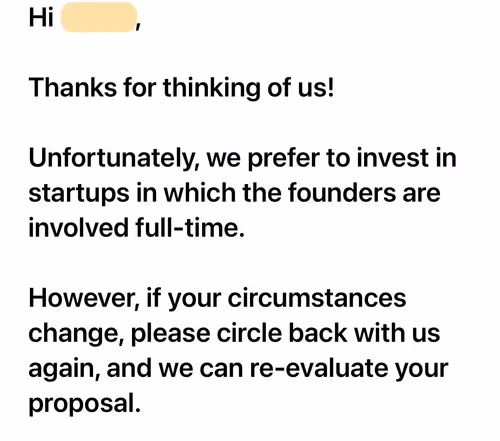Click the yellow redacted name block
The width and height of the screenshot is (500, 441).
pyautogui.click(x=99, y=17)
